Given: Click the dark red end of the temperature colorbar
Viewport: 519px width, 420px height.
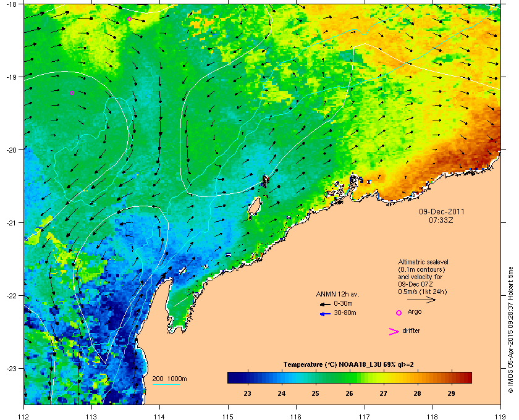Looking at the screenshot, I should 467,377.
